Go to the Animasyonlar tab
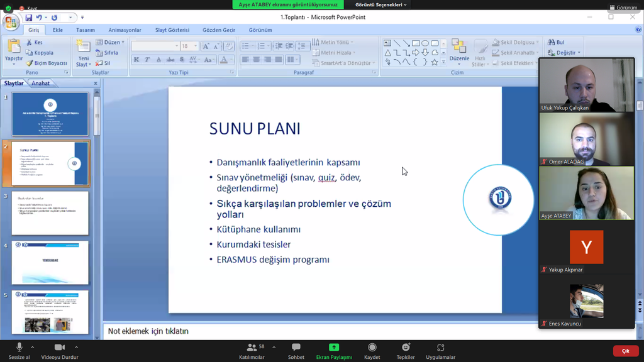 click(x=125, y=30)
